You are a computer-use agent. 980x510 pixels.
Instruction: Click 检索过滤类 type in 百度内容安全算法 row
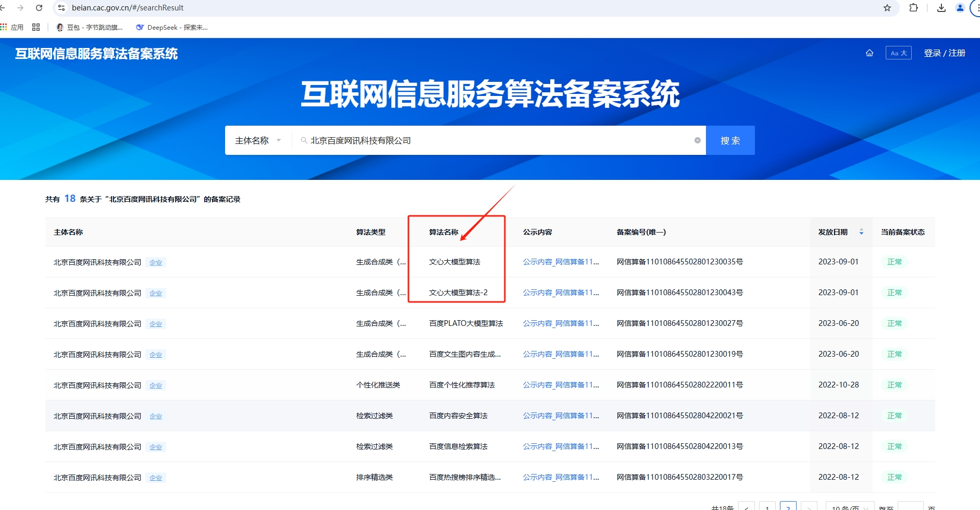pyautogui.click(x=375, y=416)
